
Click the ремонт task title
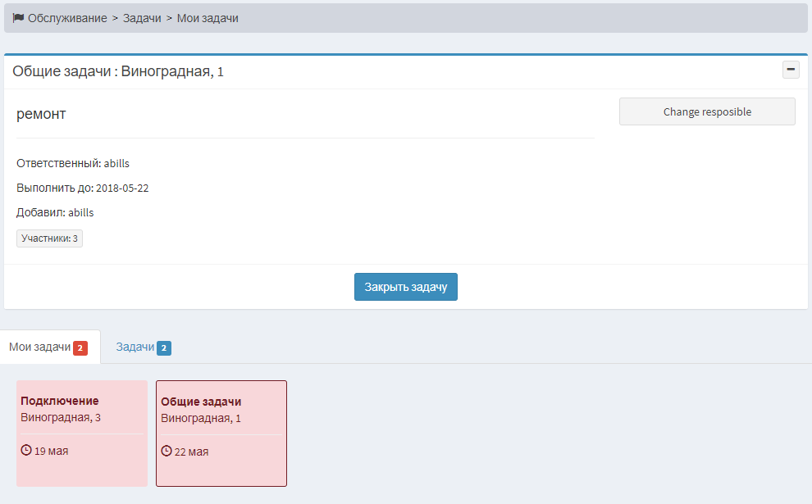click(41, 114)
